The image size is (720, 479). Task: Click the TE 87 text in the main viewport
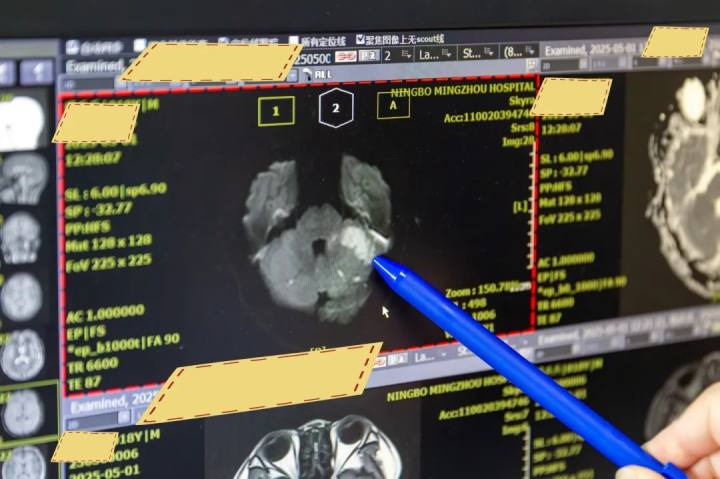tap(83, 384)
